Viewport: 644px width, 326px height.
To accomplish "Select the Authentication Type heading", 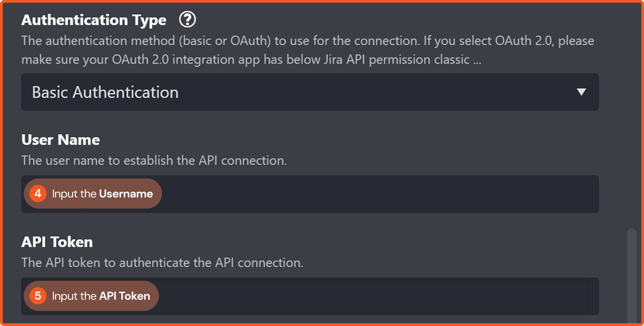I will [94, 20].
